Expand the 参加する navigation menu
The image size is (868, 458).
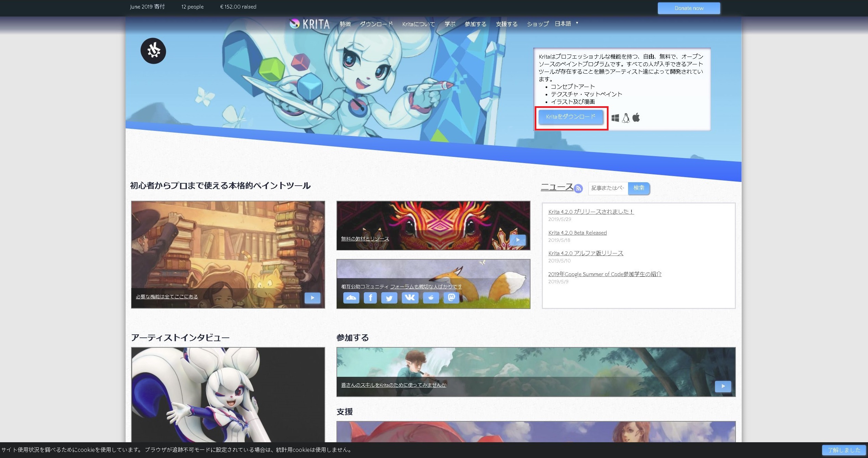pyautogui.click(x=475, y=24)
